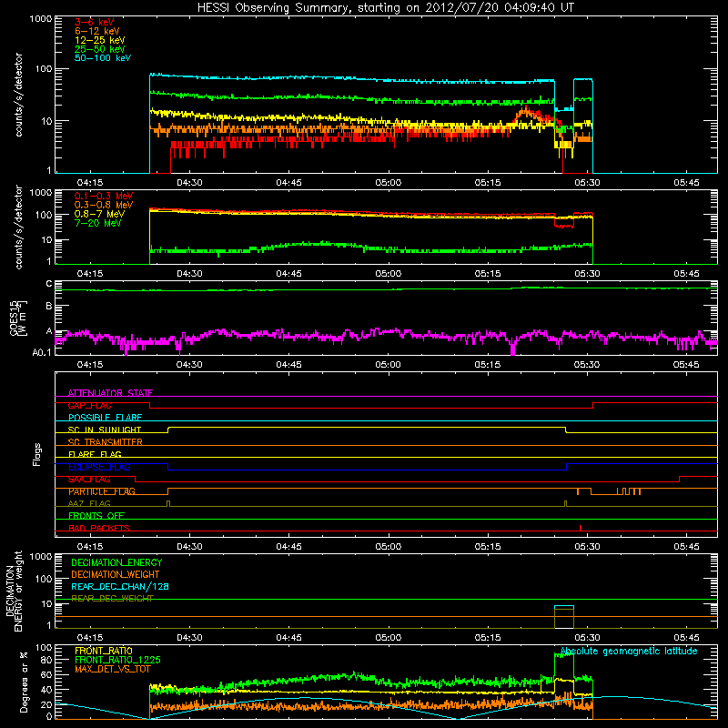Select the yellow 12-25 keV legend label

(x=99, y=40)
